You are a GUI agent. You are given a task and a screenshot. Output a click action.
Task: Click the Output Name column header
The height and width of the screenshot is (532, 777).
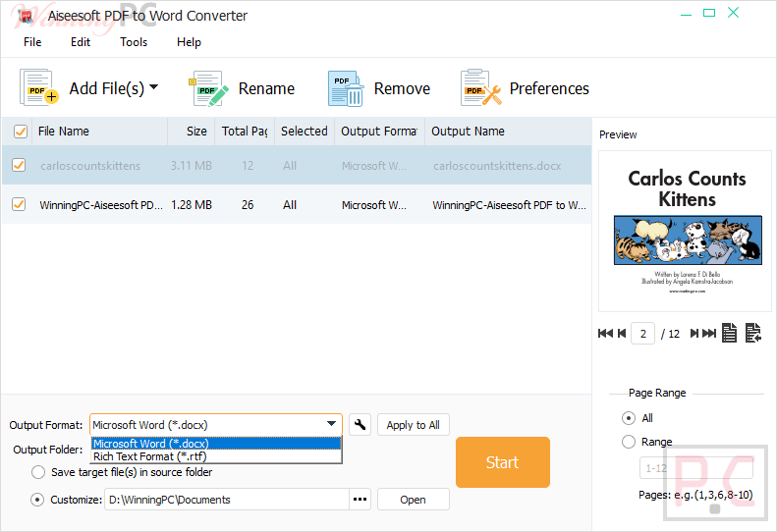click(x=508, y=132)
